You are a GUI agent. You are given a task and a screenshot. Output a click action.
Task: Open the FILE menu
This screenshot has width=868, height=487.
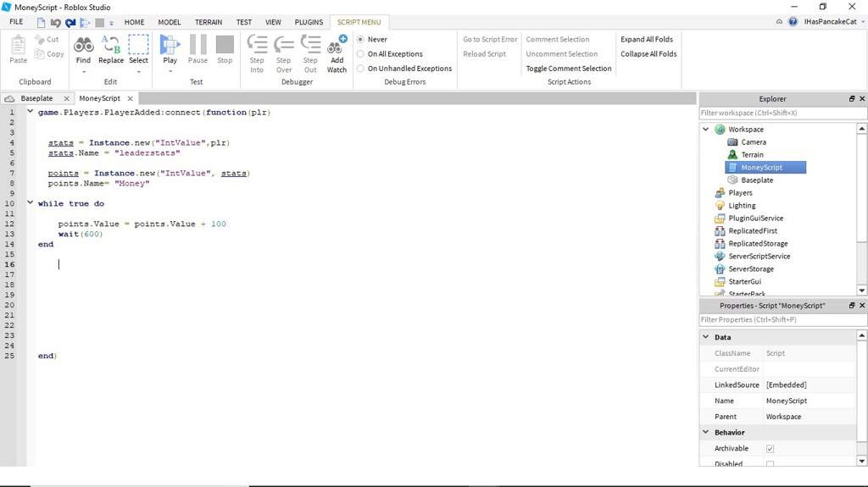coord(16,22)
